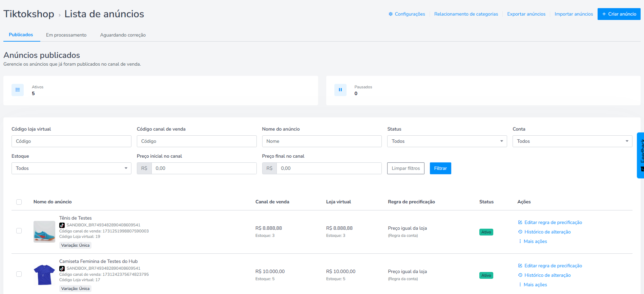This screenshot has width=644, height=294.
Task: Click history icon in Tênis de Testes row
Action: click(520, 232)
